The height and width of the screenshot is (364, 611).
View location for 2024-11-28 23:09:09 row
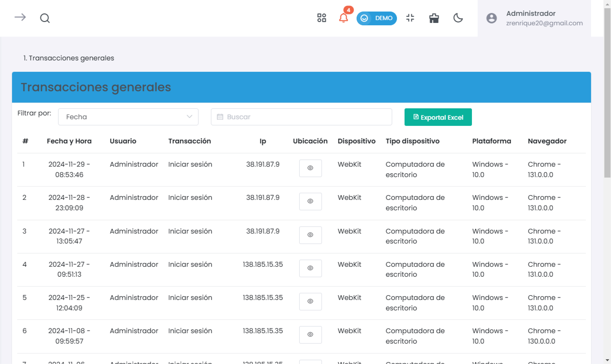click(x=310, y=201)
